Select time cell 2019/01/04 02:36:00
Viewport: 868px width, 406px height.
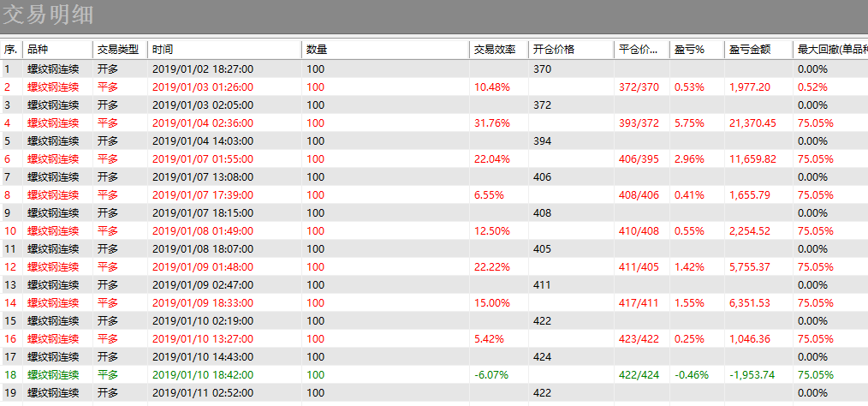point(203,123)
